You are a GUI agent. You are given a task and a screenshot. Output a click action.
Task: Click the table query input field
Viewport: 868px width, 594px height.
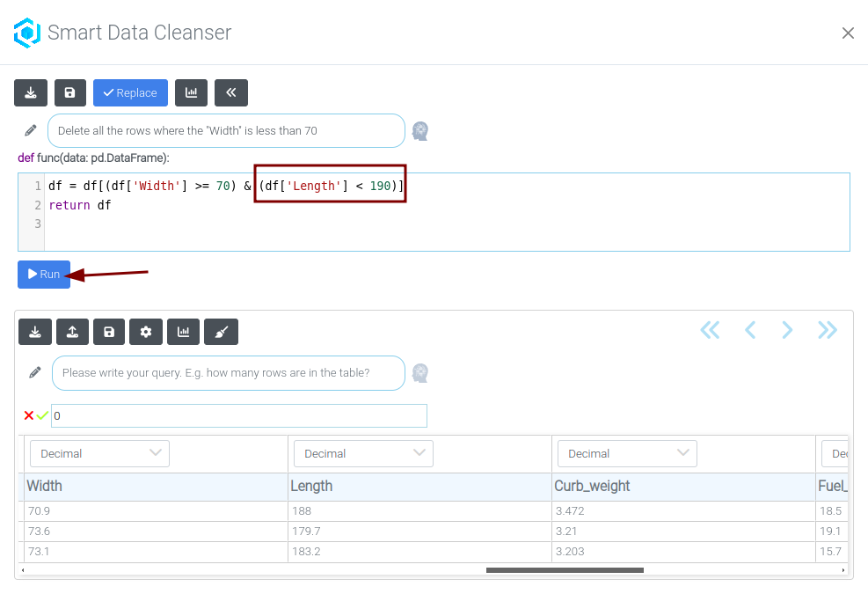(229, 373)
